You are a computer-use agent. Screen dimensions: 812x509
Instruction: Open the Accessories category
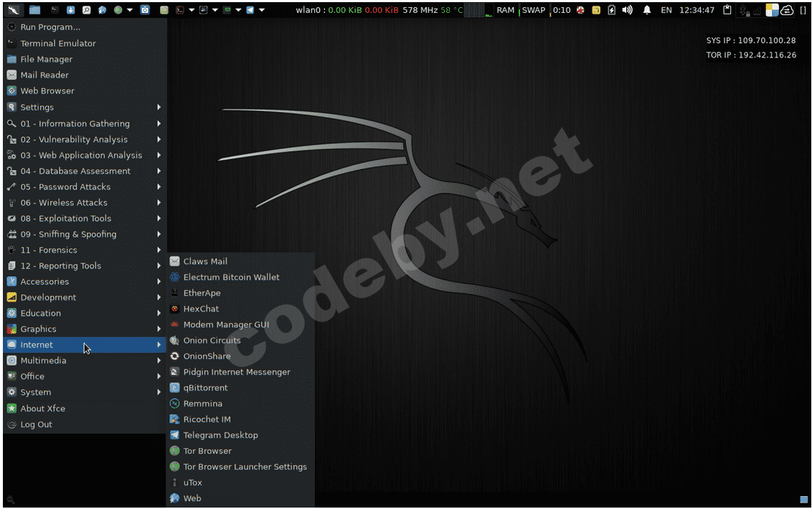(x=85, y=281)
